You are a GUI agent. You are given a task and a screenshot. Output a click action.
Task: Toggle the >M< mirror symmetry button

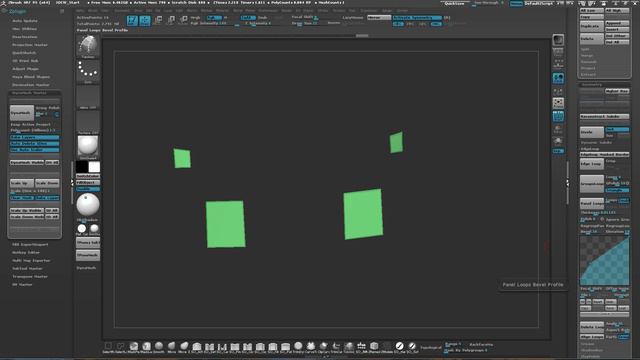436,24
